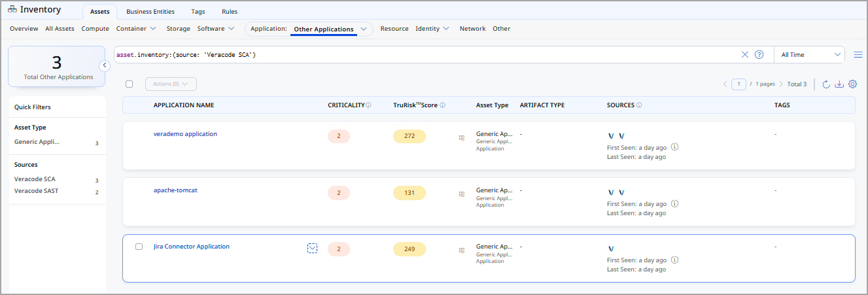Refresh the application list
868x295 pixels.
tap(826, 84)
